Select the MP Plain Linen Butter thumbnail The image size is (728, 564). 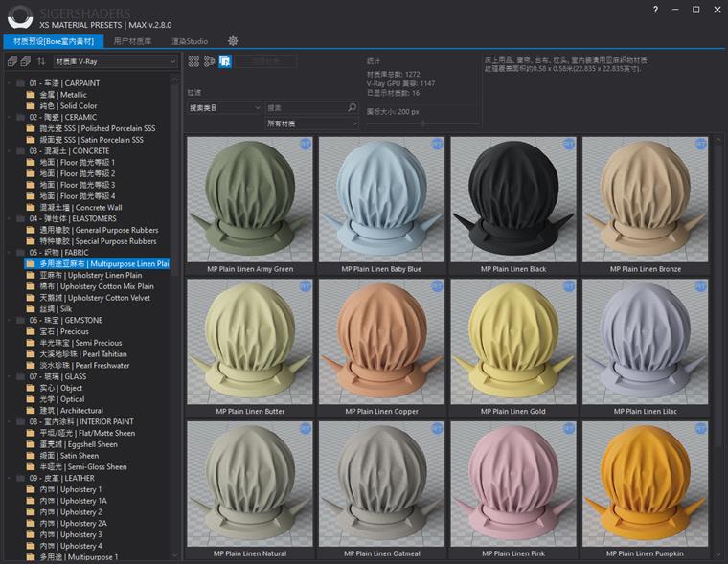(x=250, y=342)
